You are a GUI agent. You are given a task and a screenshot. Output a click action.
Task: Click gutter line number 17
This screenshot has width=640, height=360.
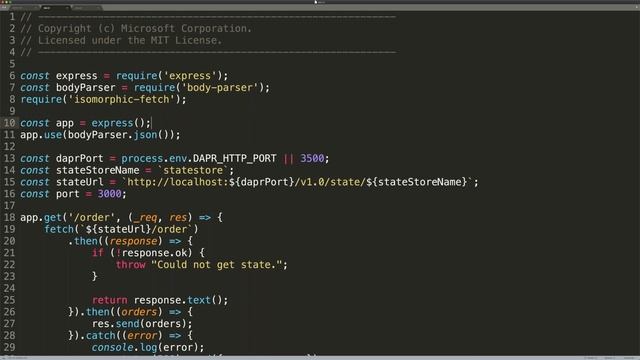pos(9,206)
